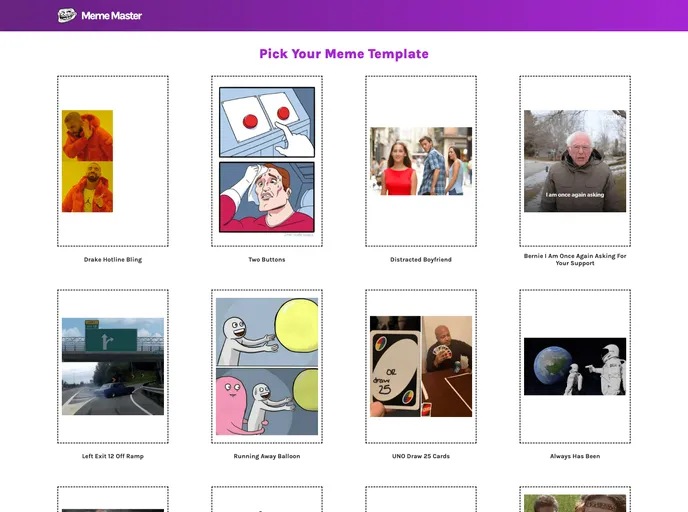This screenshot has height=512, width=688.
Task: Select the UNO Draw 25 Cards image
Action: point(421,367)
